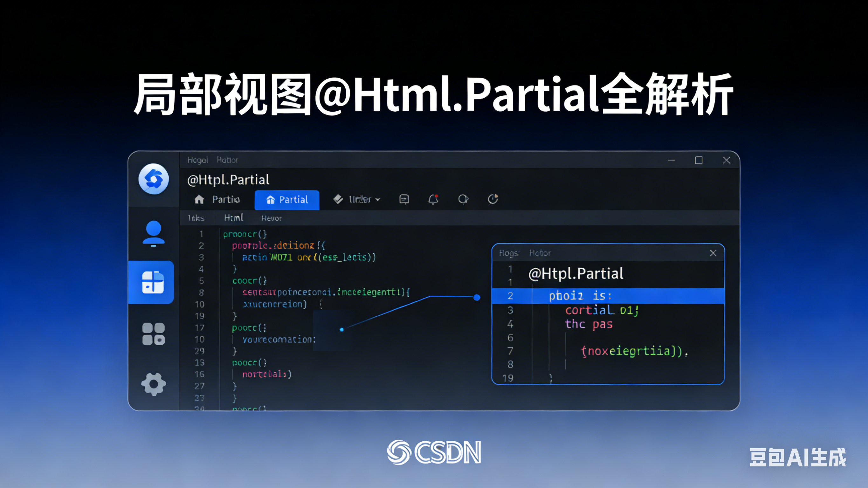Click the connector endpoint dot near popup
The width and height of the screenshot is (868, 488).
(x=477, y=297)
